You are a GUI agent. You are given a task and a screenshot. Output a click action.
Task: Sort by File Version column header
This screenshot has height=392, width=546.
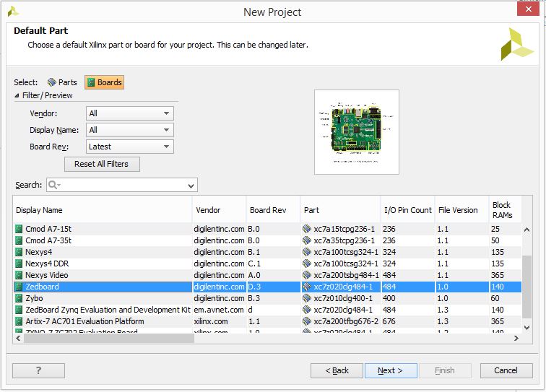pyautogui.click(x=462, y=210)
